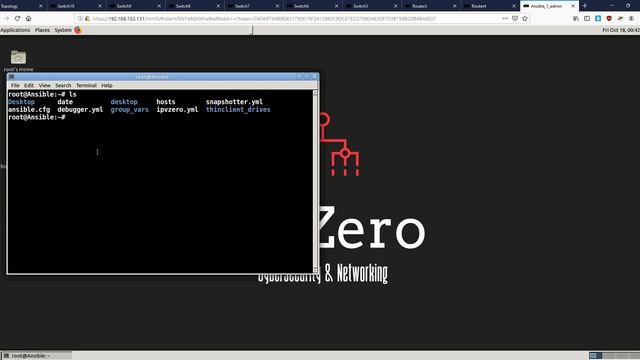The height and width of the screenshot is (360, 640).
Task: Launch Firefox from the panel icon beside System
Action: point(78,30)
